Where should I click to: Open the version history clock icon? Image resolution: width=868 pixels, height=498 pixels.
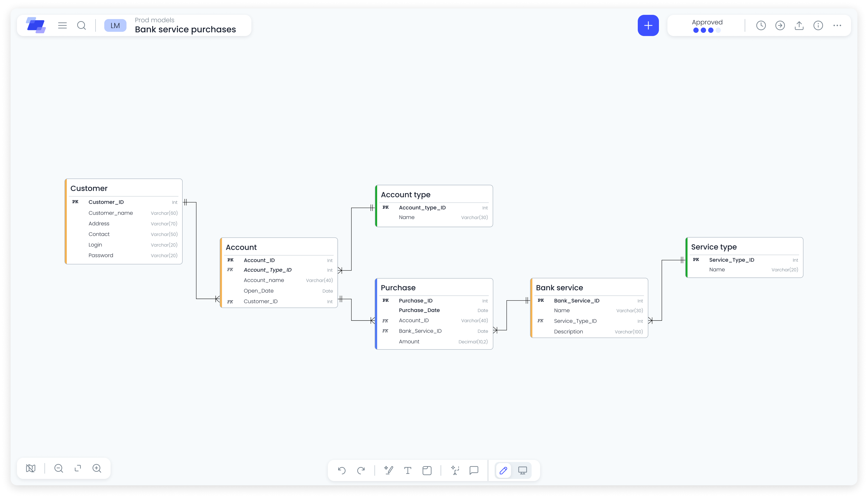tap(761, 25)
